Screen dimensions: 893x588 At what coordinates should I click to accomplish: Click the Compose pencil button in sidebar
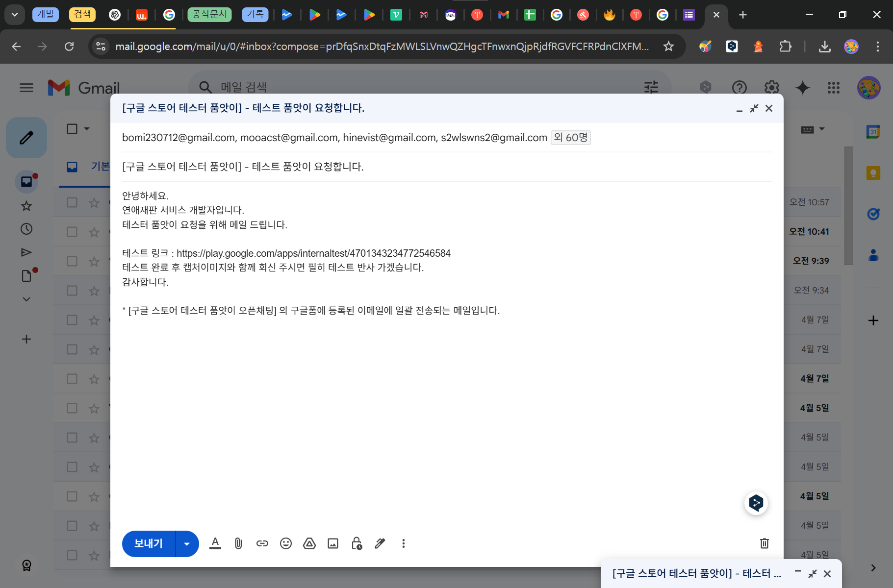(x=26, y=138)
